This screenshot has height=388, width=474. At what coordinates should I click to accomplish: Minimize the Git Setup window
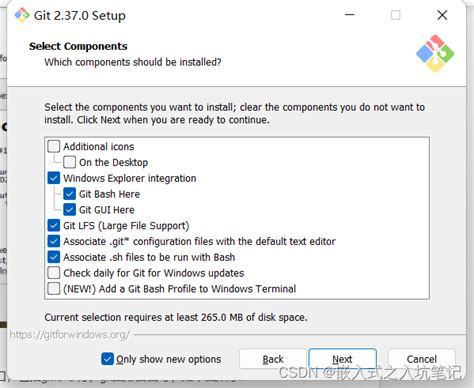click(350, 15)
